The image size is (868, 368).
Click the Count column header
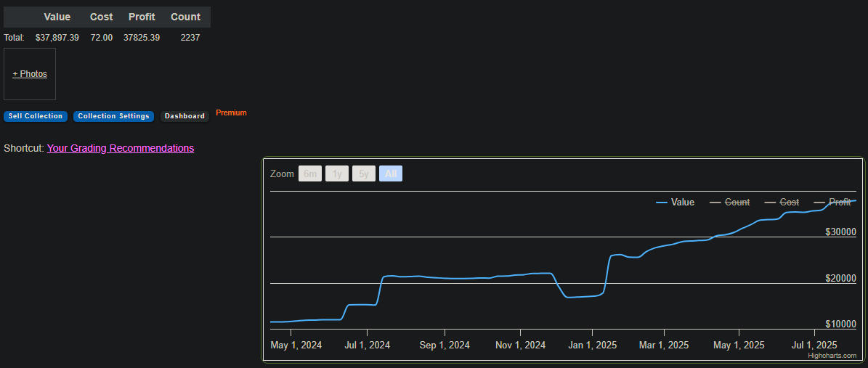click(185, 17)
